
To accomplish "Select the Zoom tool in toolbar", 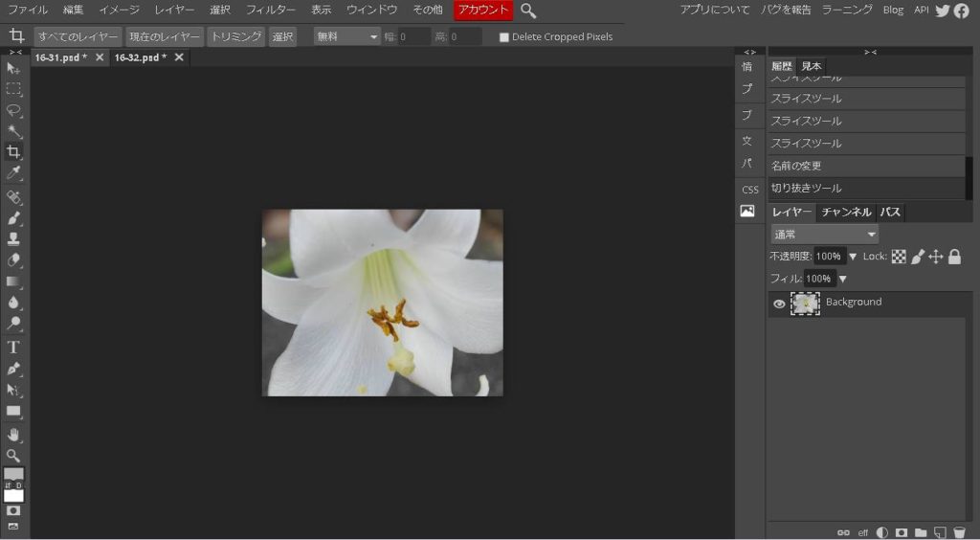I will [13, 456].
